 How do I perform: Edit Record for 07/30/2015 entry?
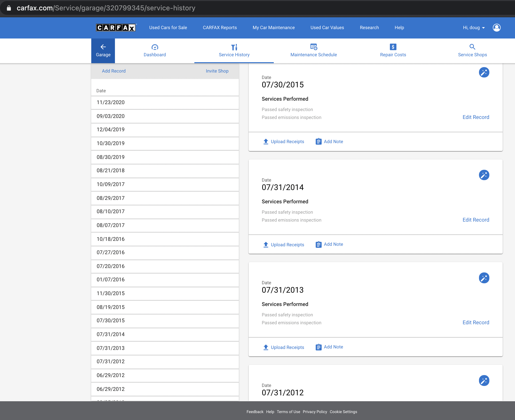click(476, 117)
